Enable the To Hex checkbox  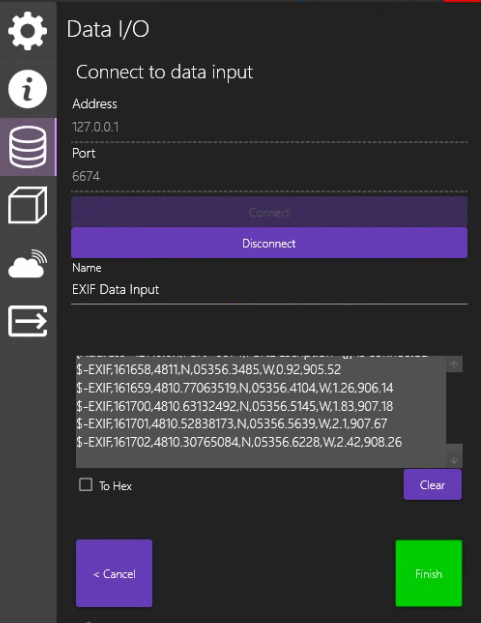85,485
